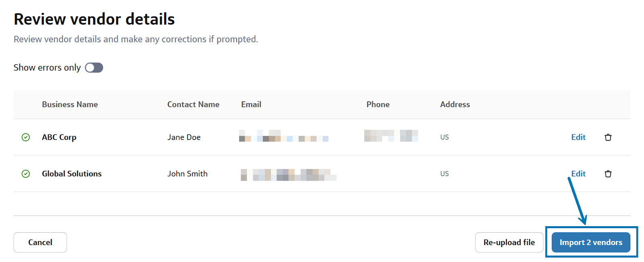Image resolution: width=644 pixels, height=262 pixels.
Task: Edit the Global Solutions vendor
Action: (x=578, y=174)
